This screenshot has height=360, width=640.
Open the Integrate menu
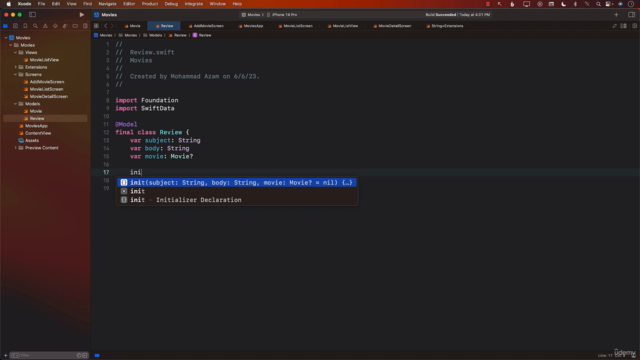coord(194,4)
